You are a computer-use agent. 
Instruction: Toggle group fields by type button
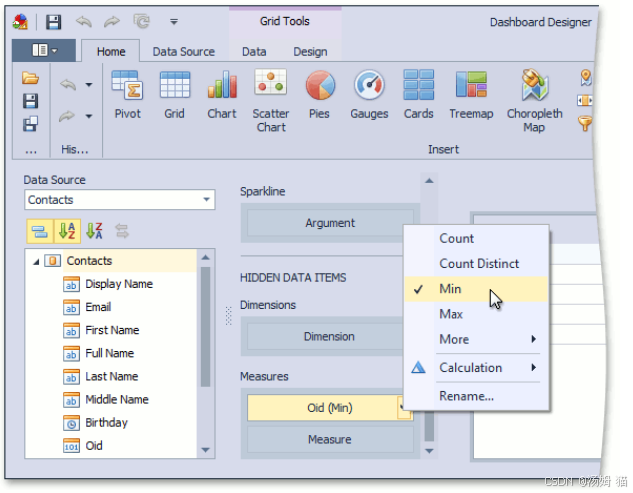(x=40, y=231)
